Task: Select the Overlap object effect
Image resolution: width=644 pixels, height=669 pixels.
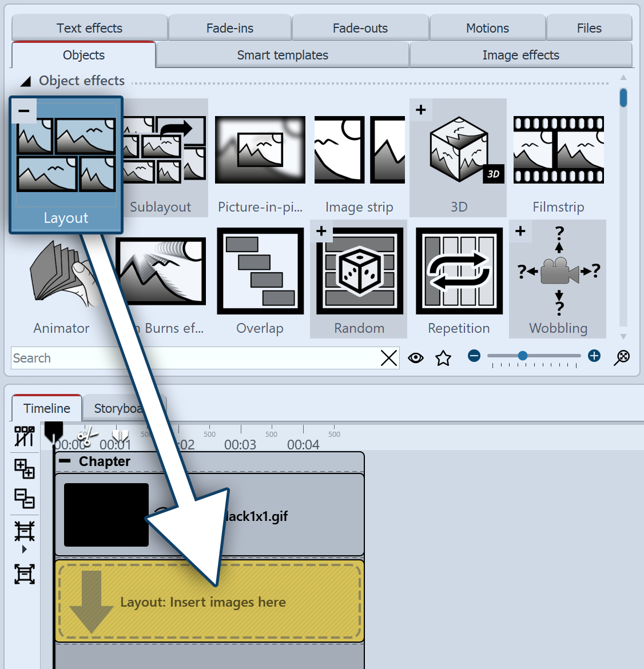Action: click(x=260, y=270)
